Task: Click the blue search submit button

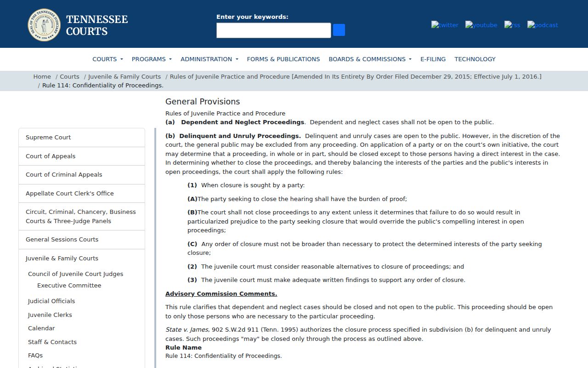Action: [x=339, y=30]
